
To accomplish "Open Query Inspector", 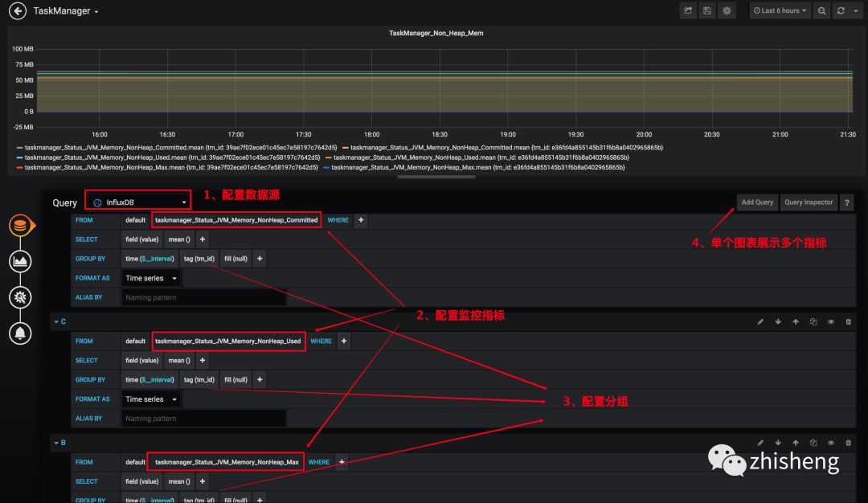I will [x=809, y=202].
